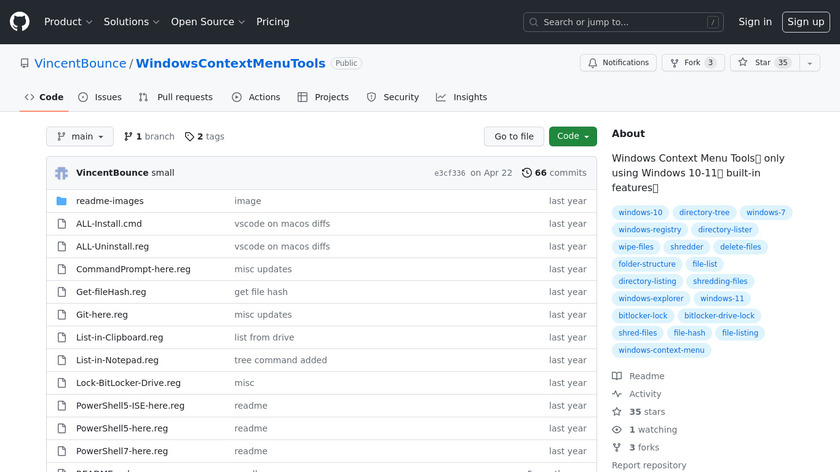Select file icon beside Git-here.reg
Screen dimensions: 840x472
[x=62, y=315]
